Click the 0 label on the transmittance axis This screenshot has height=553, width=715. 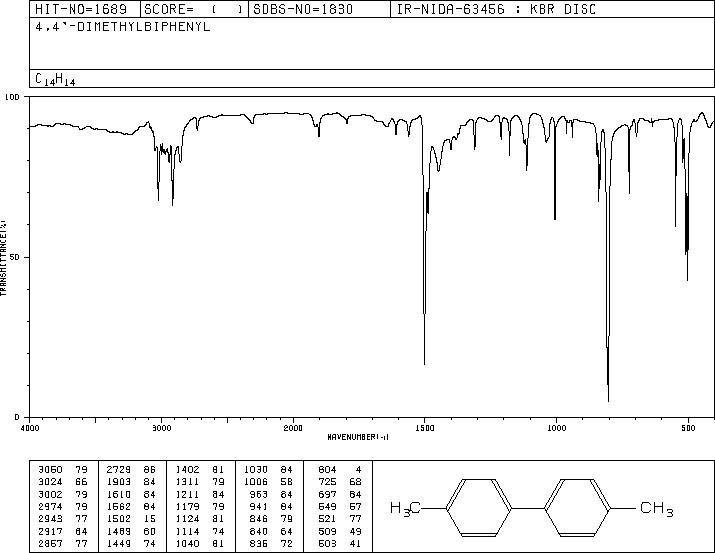(x=17, y=417)
